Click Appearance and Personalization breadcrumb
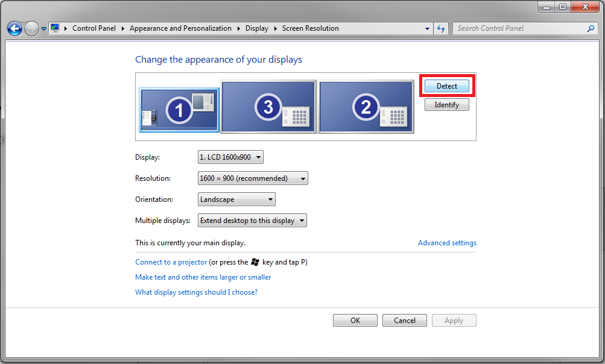Screen dimensions: 605x364 (180, 28)
